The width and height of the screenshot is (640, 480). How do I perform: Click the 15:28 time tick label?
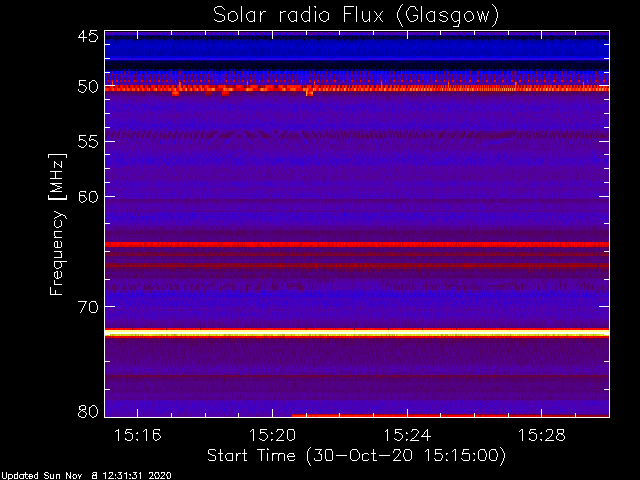point(542,436)
